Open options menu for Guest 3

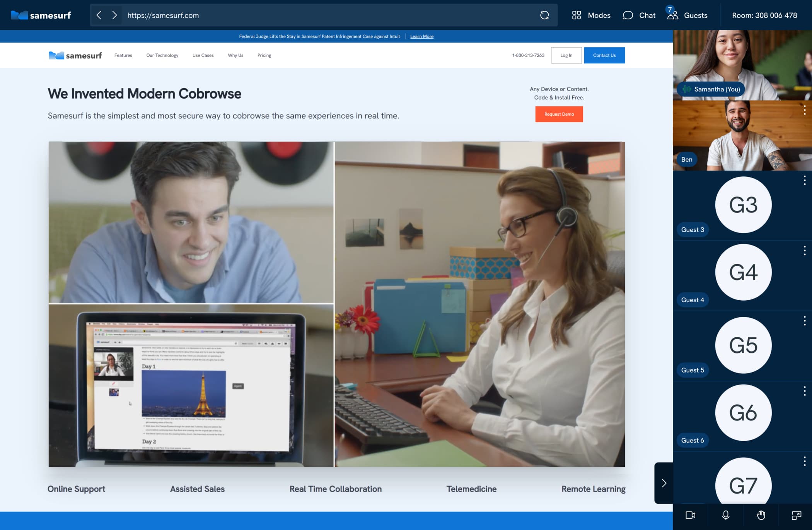(x=805, y=180)
